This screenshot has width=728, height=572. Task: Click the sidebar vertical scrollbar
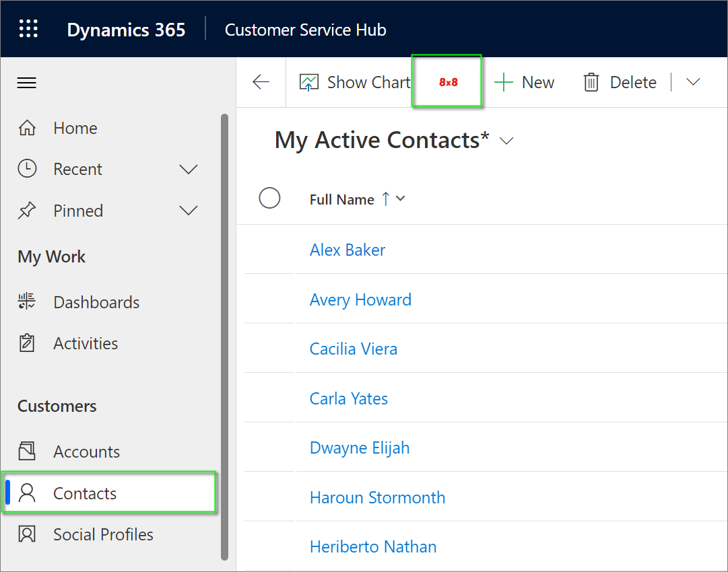pyautogui.click(x=224, y=336)
